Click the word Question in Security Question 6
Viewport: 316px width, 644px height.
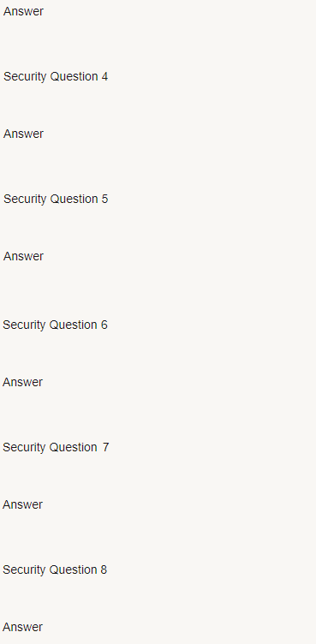[x=73, y=325]
